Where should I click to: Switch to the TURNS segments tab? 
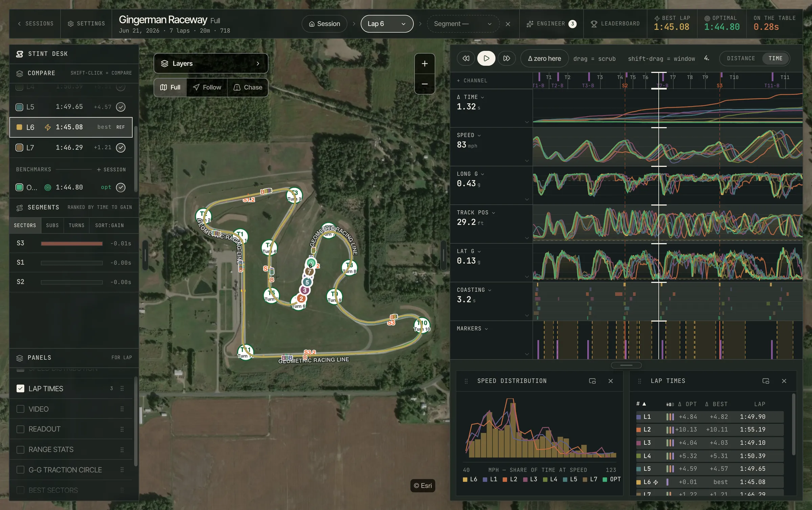(76, 225)
